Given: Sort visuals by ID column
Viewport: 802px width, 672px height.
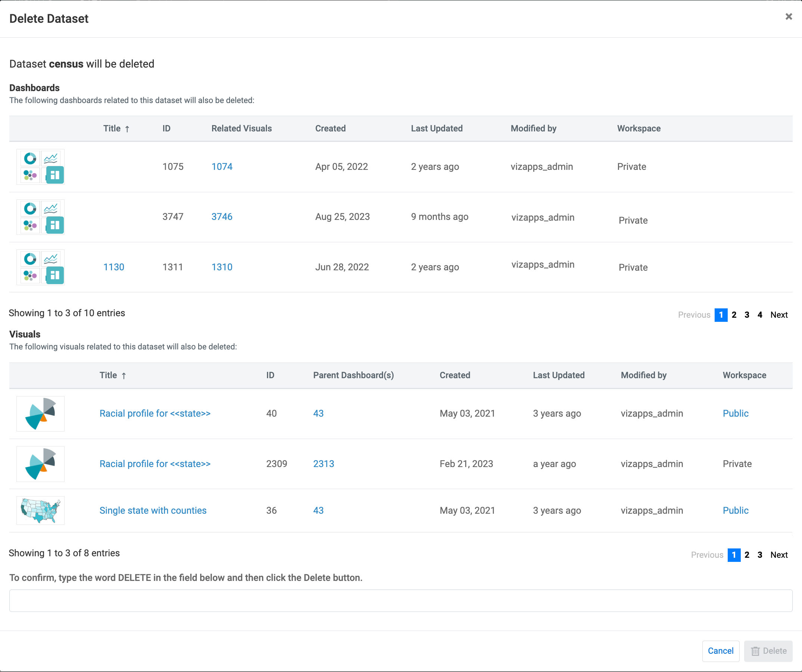Looking at the screenshot, I should click(x=270, y=375).
